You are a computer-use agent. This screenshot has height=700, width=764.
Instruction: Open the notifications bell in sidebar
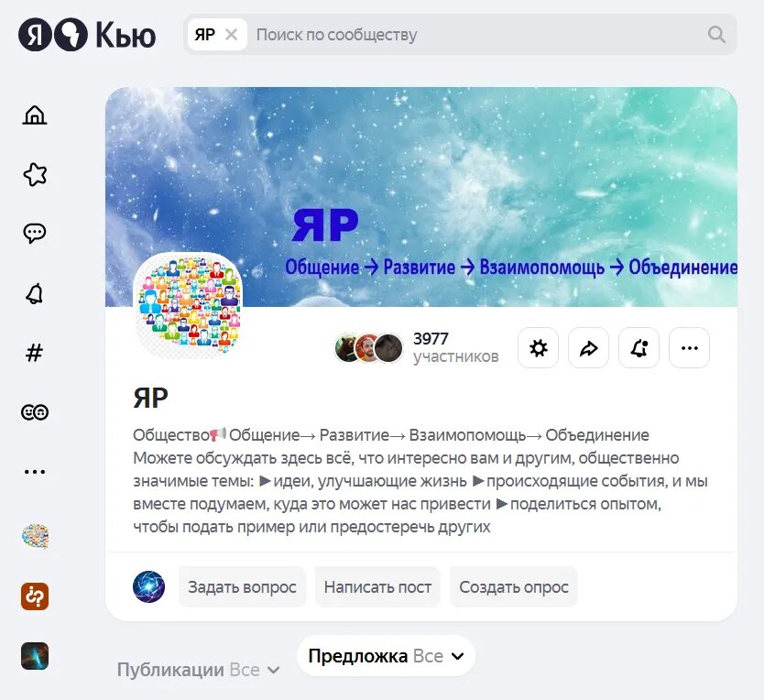click(x=35, y=293)
